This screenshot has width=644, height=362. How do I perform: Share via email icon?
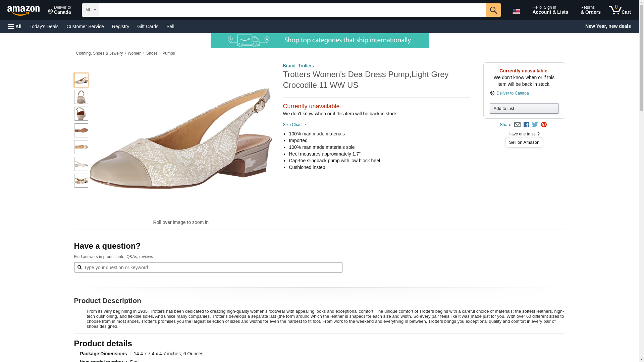point(517,125)
